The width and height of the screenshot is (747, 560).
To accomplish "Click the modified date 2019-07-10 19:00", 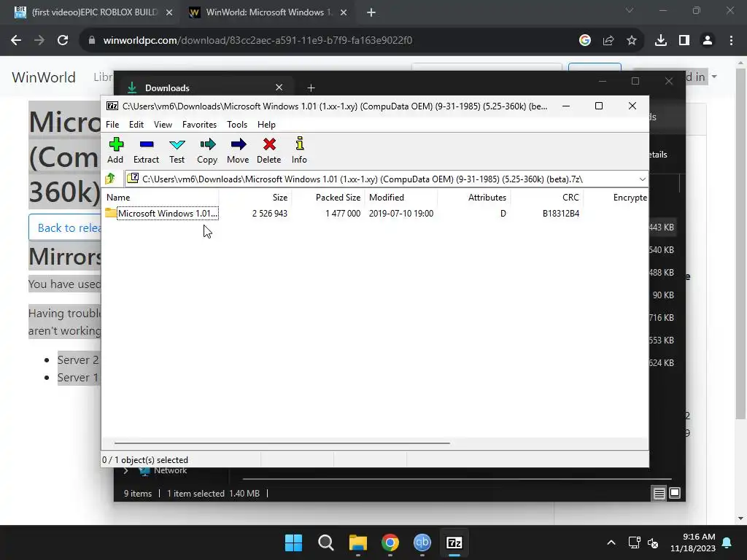I will pyautogui.click(x=401, y=214).
